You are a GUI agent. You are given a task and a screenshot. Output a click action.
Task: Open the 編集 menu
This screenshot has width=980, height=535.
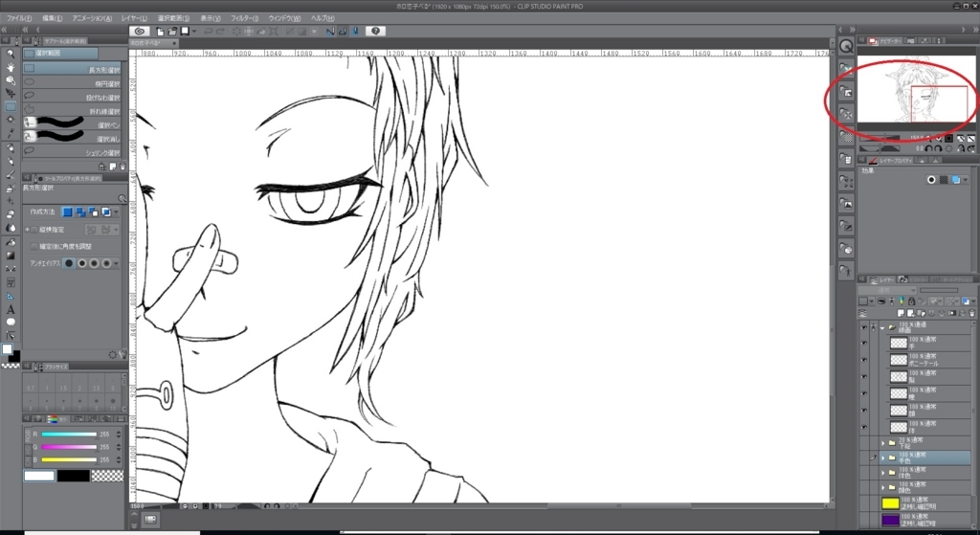pos(52,18)
